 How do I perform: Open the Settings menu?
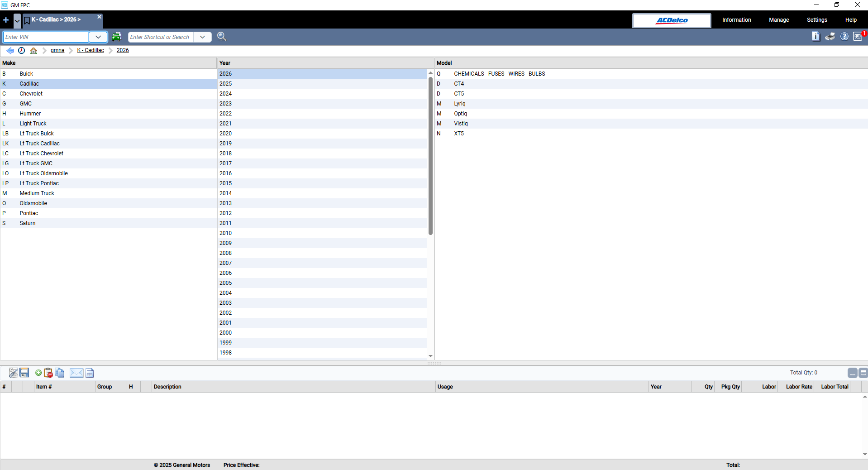pos(816,20)
